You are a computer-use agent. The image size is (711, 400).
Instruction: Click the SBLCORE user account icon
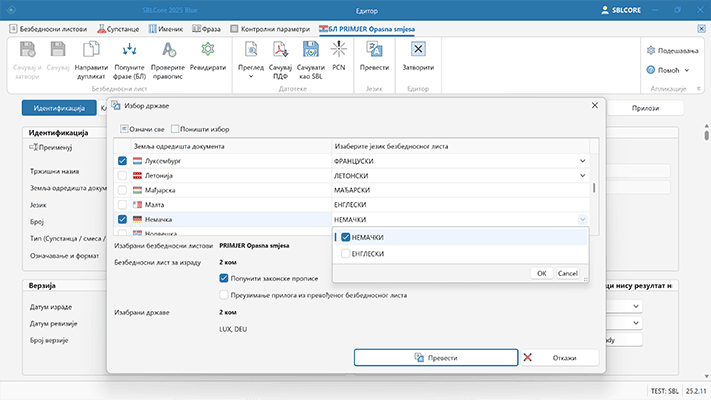[605, 10]
